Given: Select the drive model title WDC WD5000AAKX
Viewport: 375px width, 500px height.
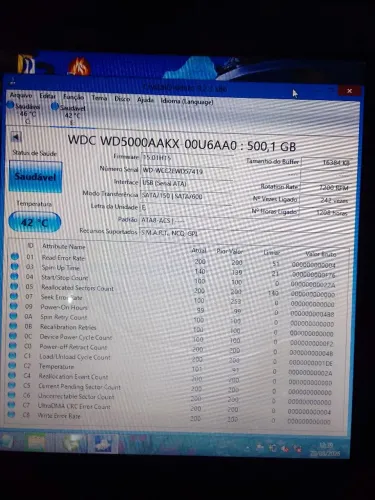Looking at the screenshot, I should [181, 143].
